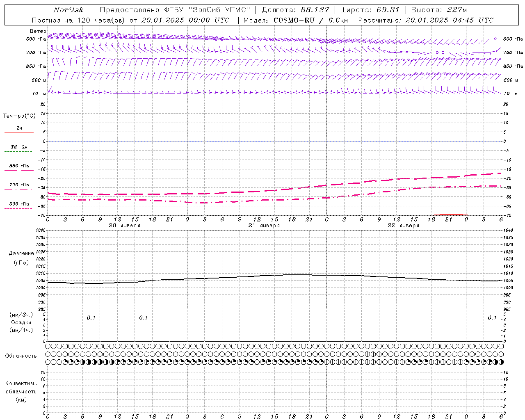Click the Norilsk station title

click(x=68, y=10)
